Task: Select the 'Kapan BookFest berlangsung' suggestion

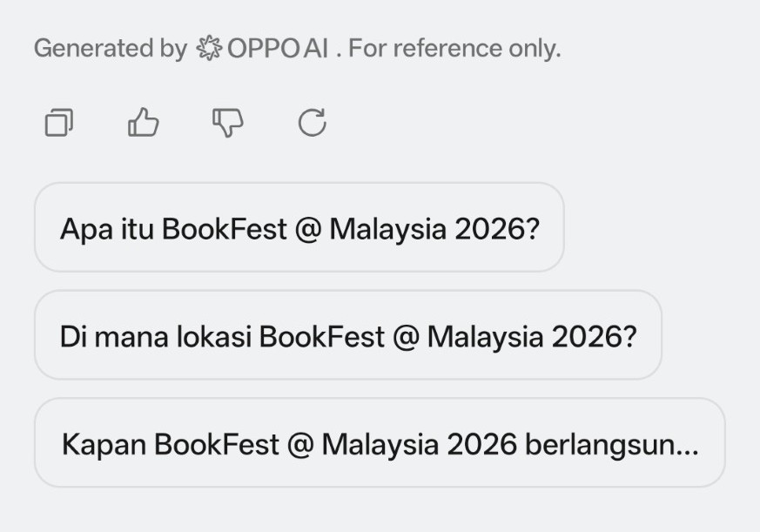Action: 379,444
